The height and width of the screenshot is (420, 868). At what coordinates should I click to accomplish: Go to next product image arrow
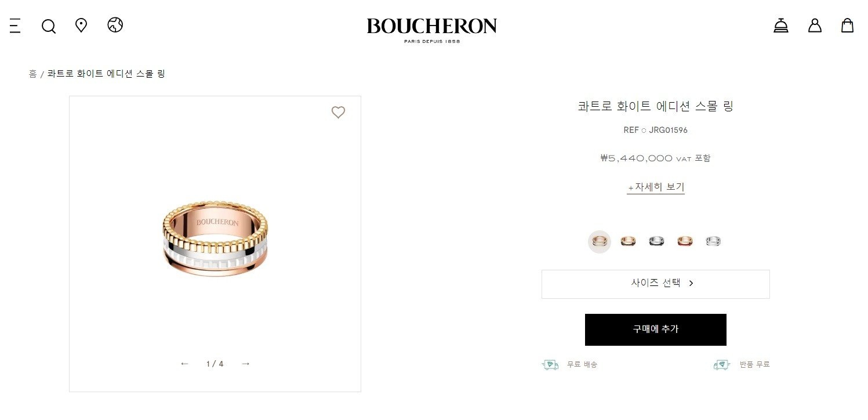[245, 364]
